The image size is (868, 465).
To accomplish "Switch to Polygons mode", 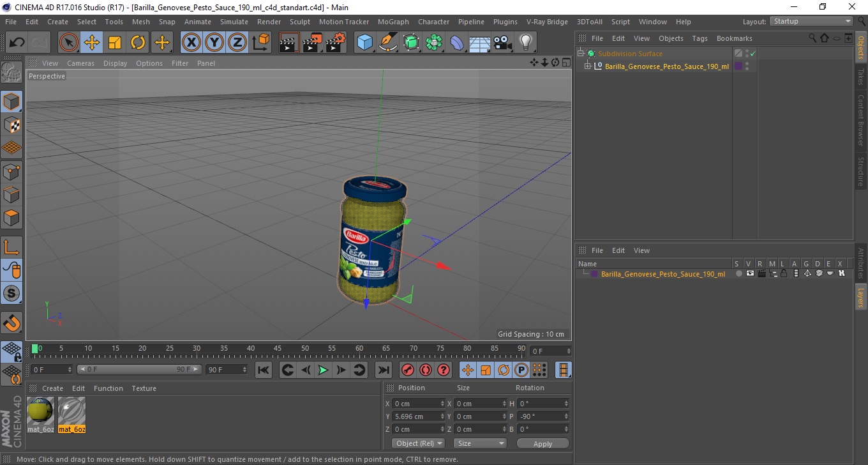I will (x=11, y=218).
